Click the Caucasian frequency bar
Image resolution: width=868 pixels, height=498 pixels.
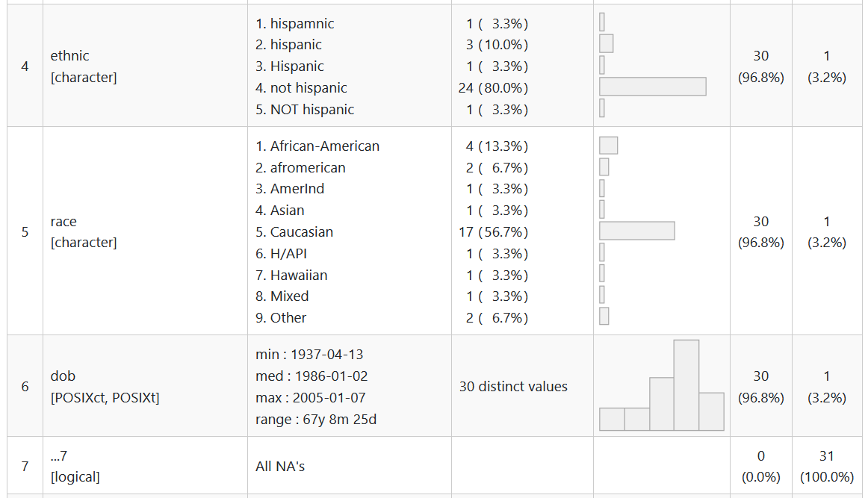636,231
